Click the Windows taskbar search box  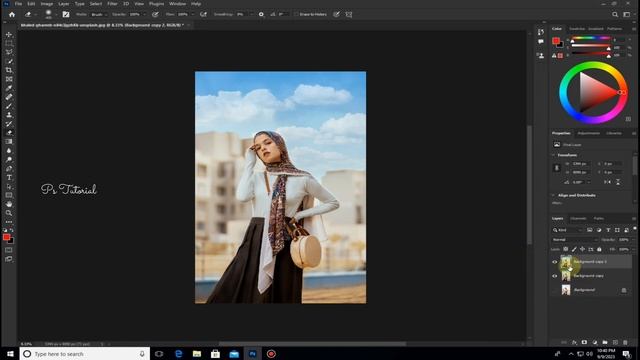85,354
